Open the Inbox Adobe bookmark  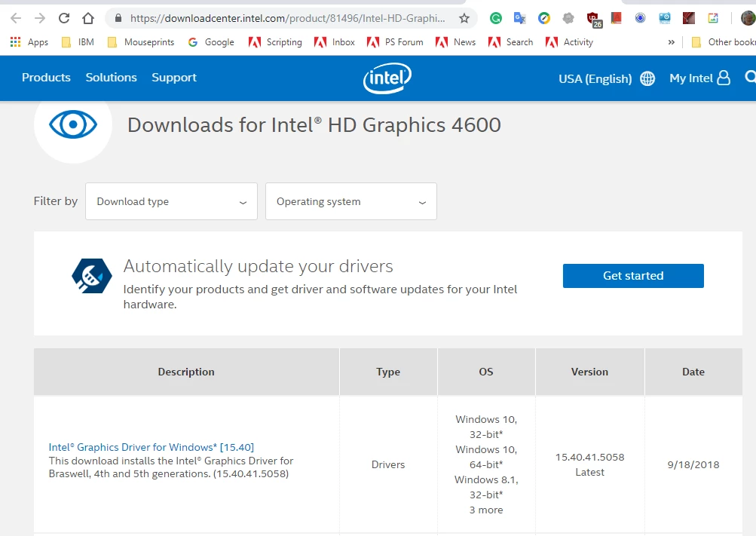[334, 42]
